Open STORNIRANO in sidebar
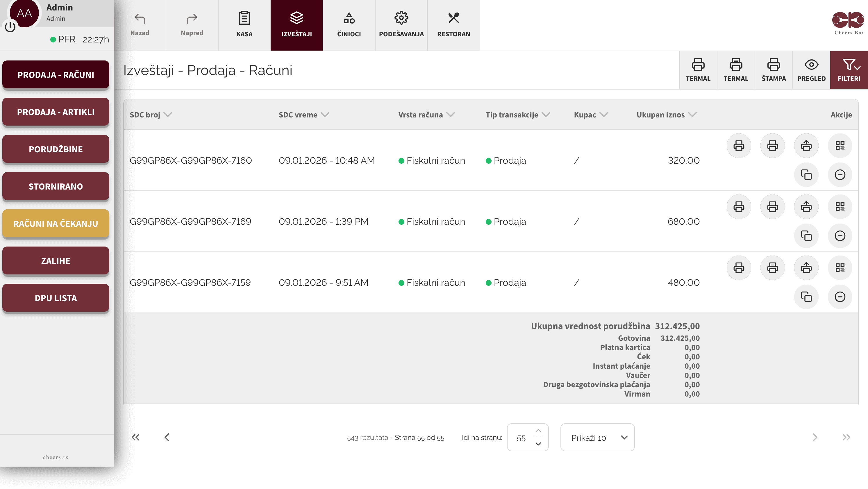868x489 pixels. (56, 186)
